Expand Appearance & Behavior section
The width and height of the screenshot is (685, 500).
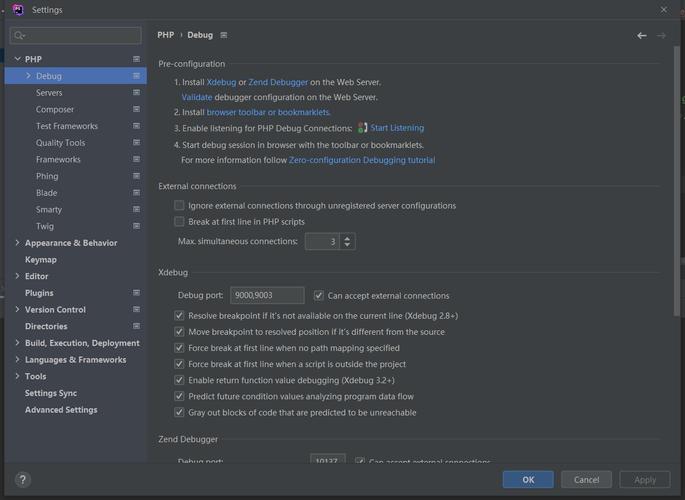[x=17, y=242]
